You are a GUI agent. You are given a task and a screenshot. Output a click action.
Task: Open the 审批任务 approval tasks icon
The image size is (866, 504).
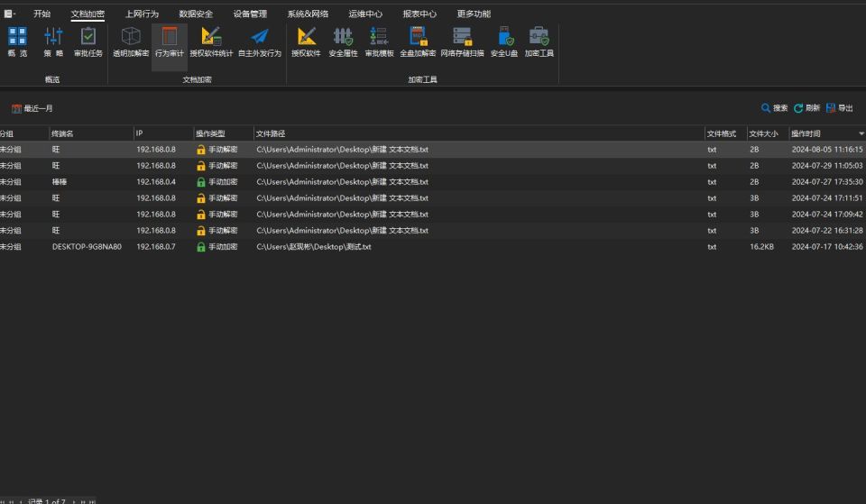[x=88, y=41]
